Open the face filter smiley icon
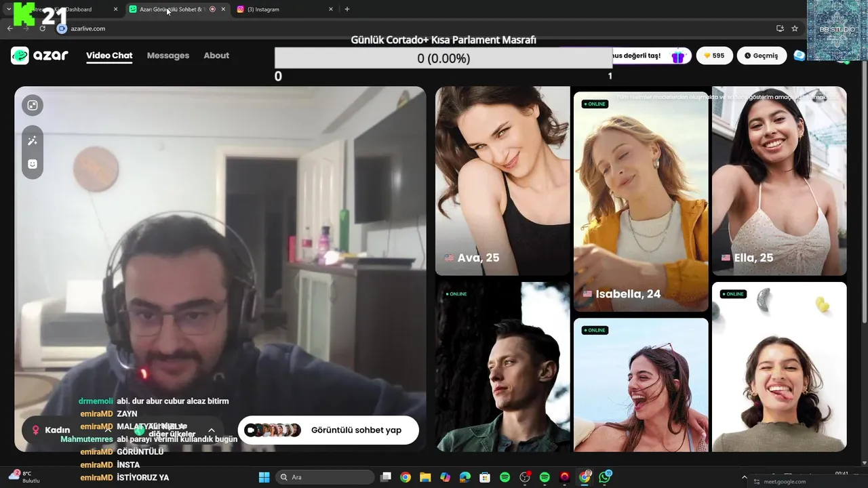 pyautogui.click(x=33, y=164)
